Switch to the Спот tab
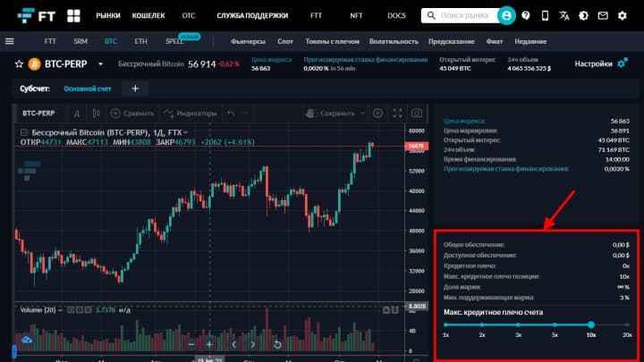 coord(285,41)
